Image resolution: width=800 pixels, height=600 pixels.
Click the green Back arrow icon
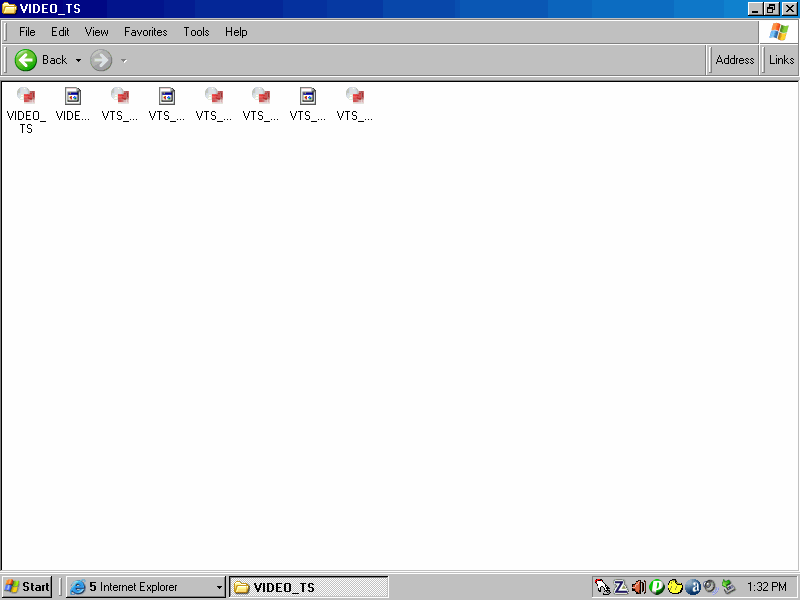(26, 60)
